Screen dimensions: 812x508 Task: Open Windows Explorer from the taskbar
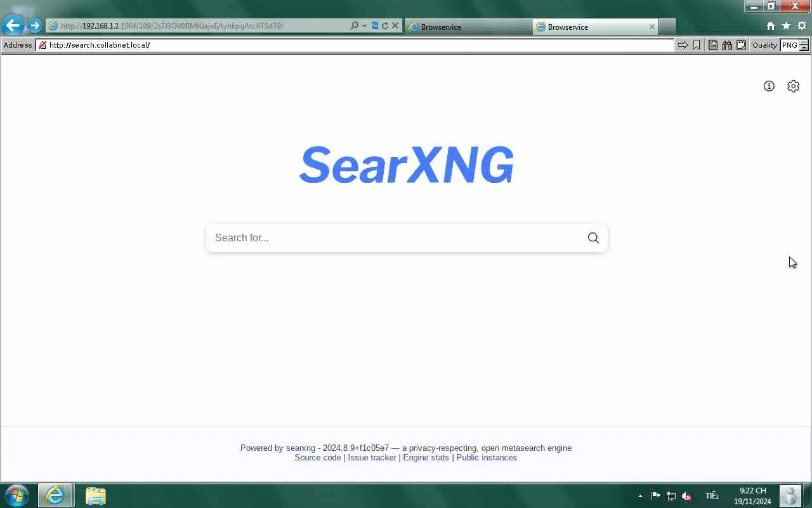95,495
